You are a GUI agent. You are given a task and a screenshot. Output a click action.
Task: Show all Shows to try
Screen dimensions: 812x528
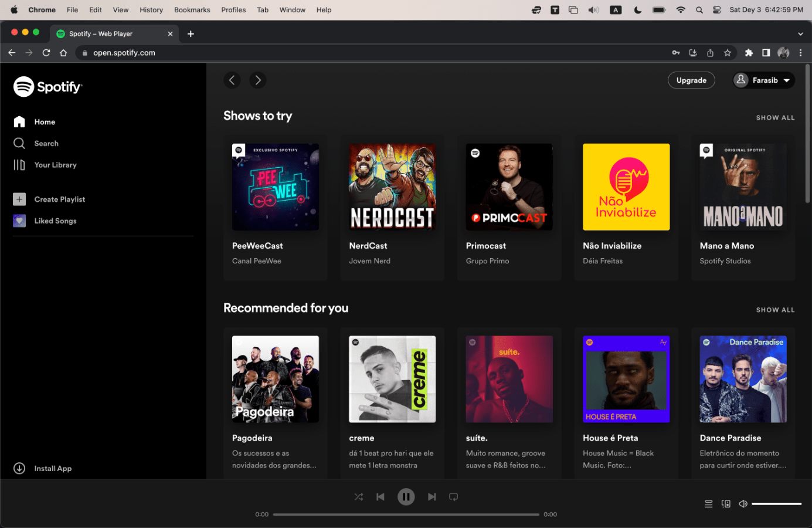click(x=775, y=118)
